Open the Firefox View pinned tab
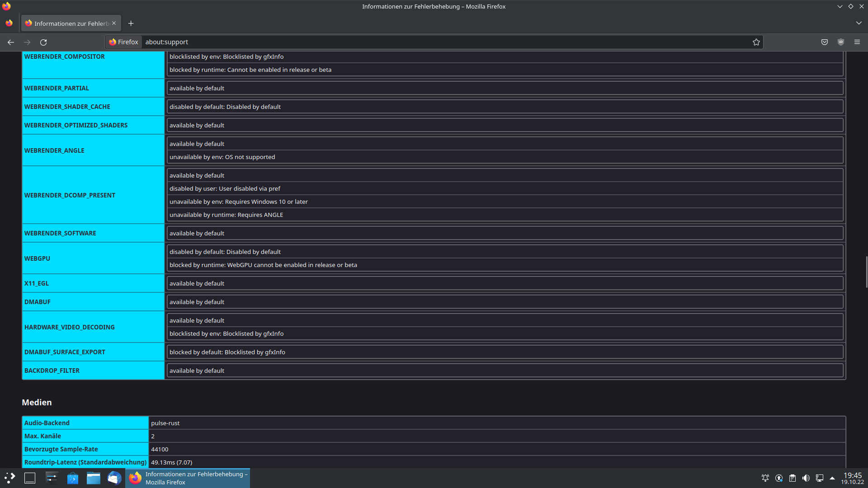 9,23
